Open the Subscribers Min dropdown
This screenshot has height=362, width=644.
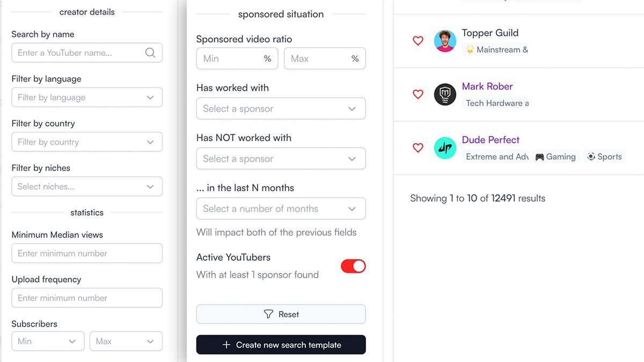coord(48,341)
